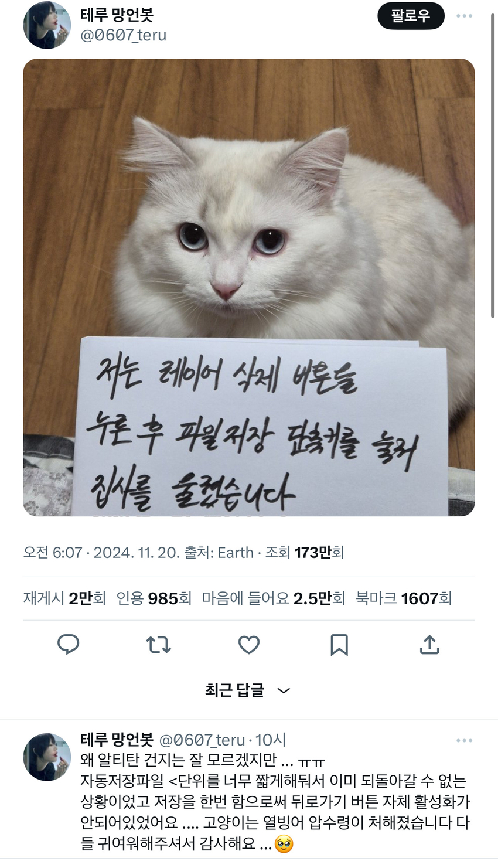The height and width of the screenshot is (868, 498).
Task: View the 마음에 들어요 2.5만회 likes list
Action: click(274, 598)
